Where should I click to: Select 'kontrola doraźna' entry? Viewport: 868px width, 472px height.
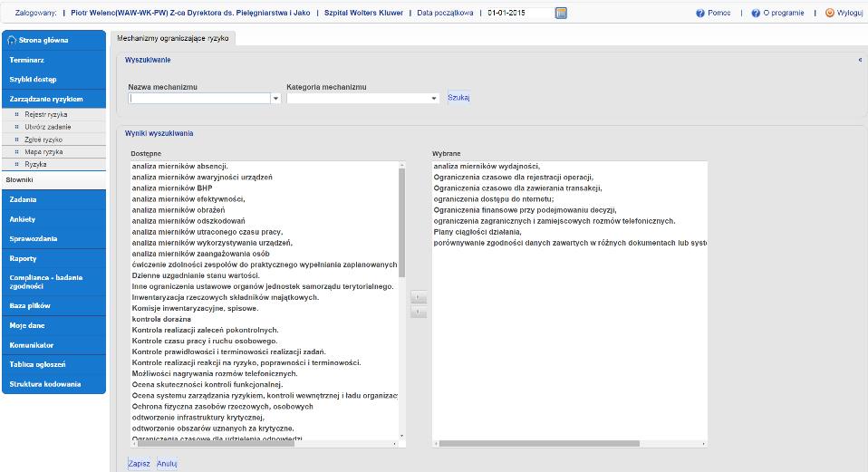tap(161, 319)
